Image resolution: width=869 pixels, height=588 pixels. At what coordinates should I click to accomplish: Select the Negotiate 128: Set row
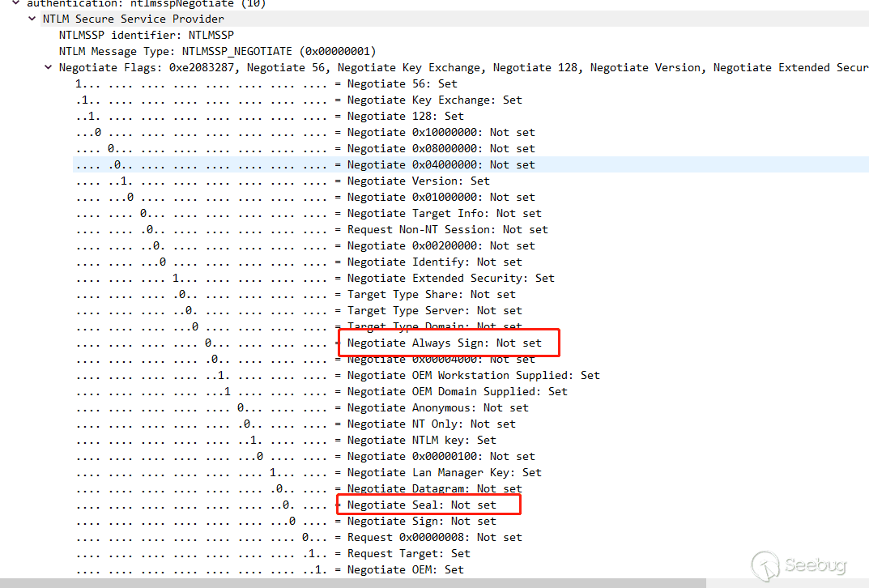click(270, 116)
